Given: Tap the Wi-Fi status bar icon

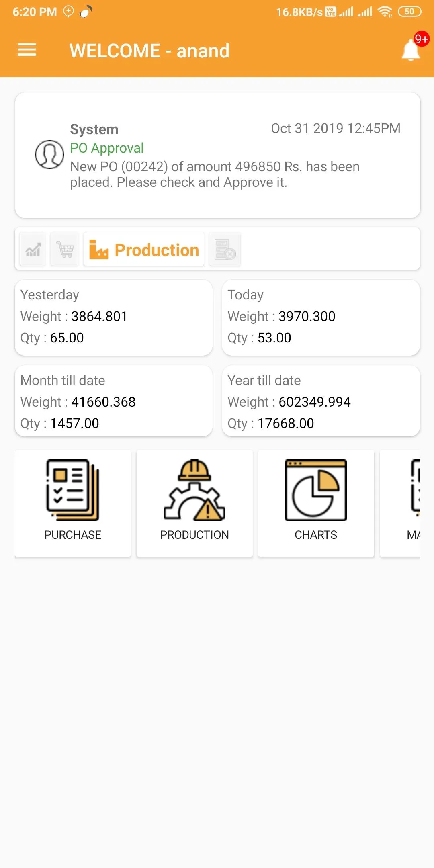Looking at the screenshot, I should pyautogui.click(x=385, y=12).
